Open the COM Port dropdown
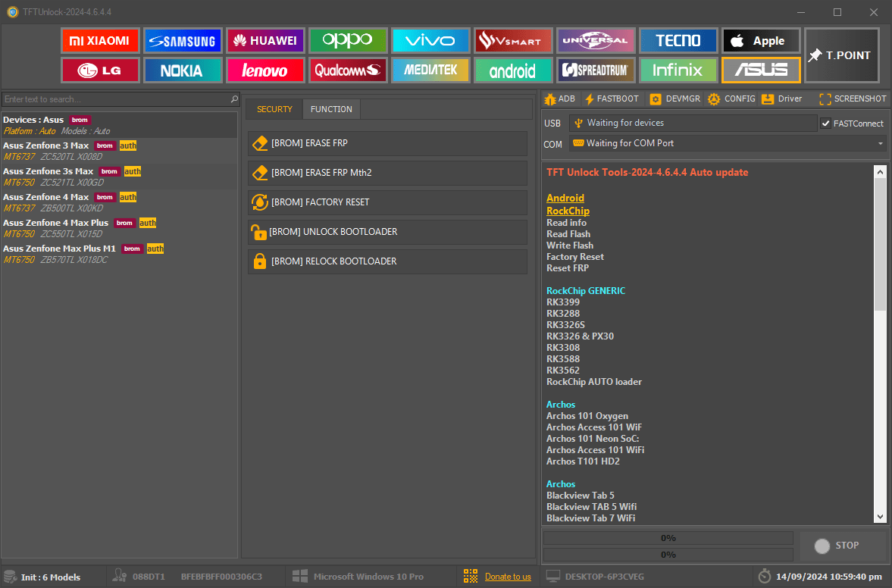 pyautogui.click(x=880, y=142)
